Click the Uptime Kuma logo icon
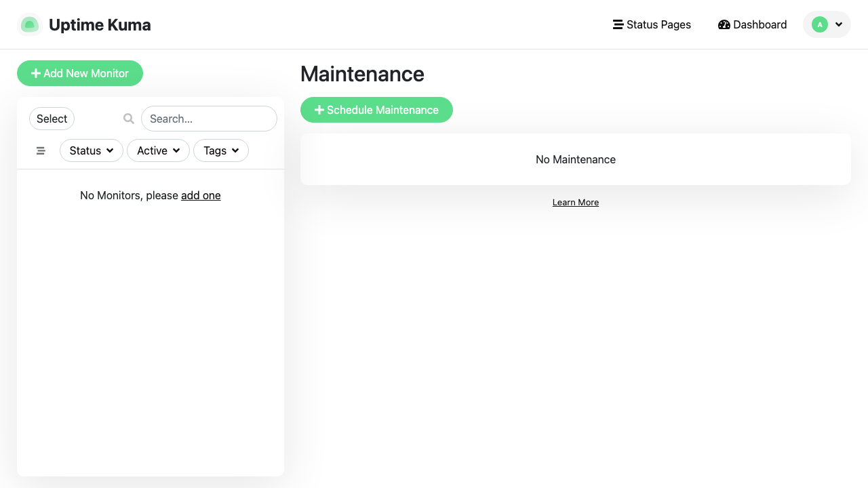868x488 pixels. (x=29, y=25)
